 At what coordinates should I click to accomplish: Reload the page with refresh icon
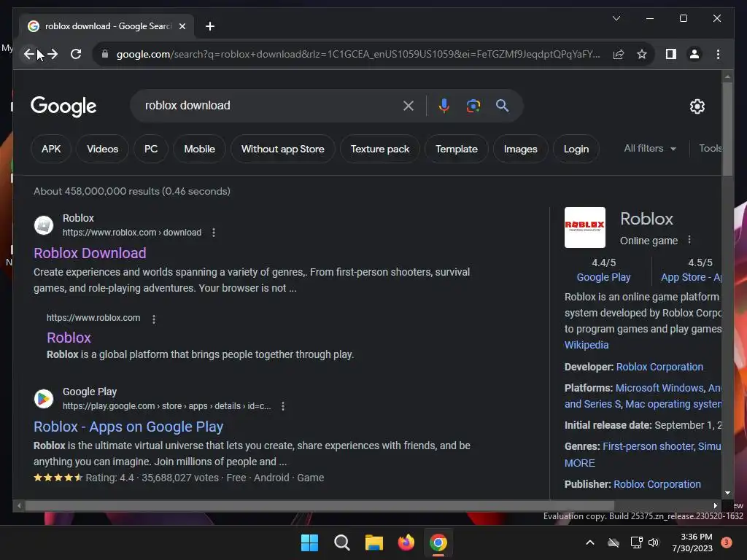(x=76, y=54)
